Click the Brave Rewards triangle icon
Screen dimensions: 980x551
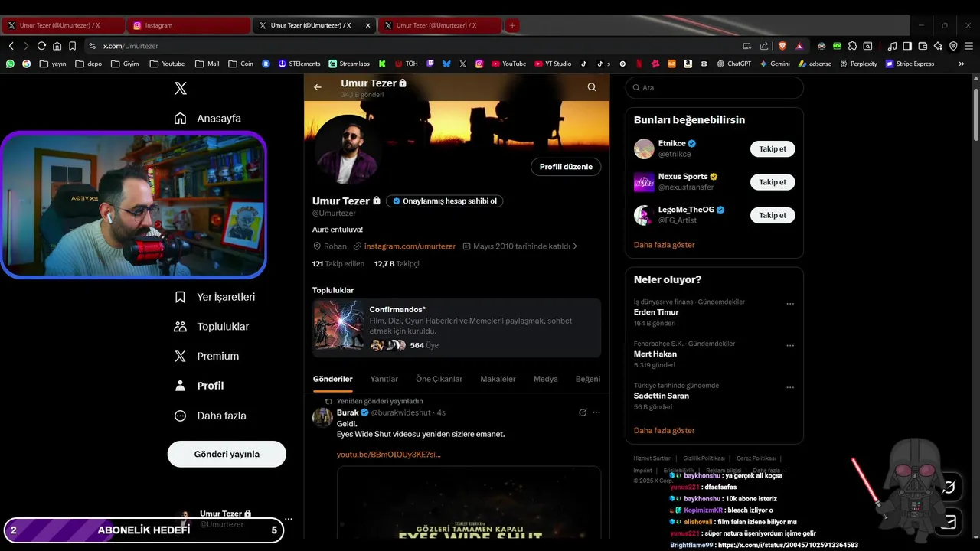(x=799, y=46)
